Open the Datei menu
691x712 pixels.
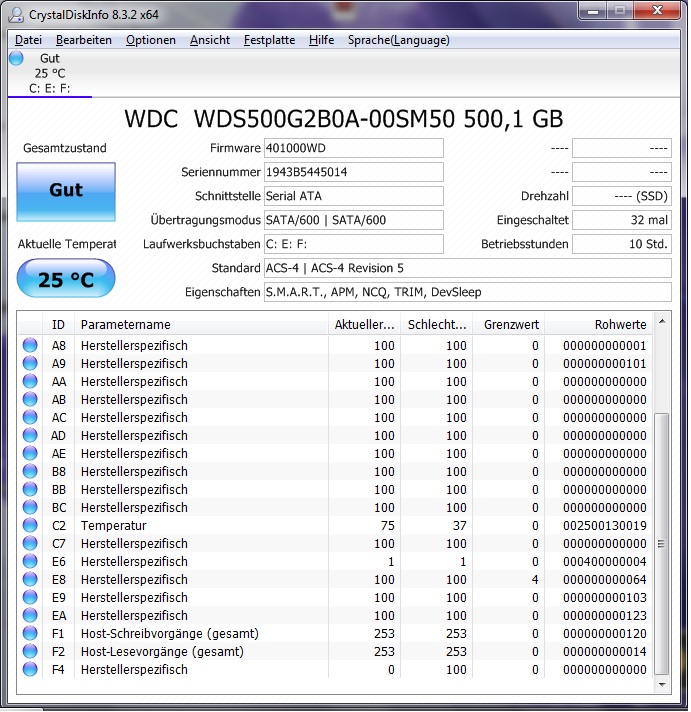(x=28, y=40)
